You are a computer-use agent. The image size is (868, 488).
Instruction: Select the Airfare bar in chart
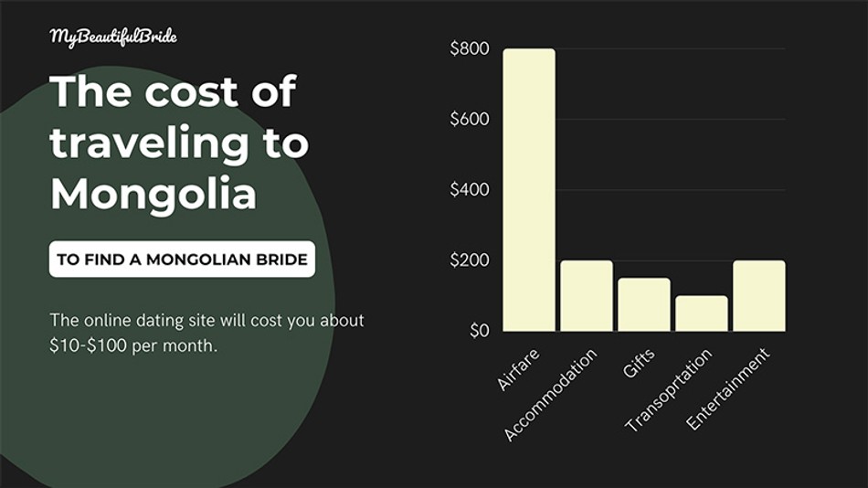pyautogui.click(x=529, y=190)
